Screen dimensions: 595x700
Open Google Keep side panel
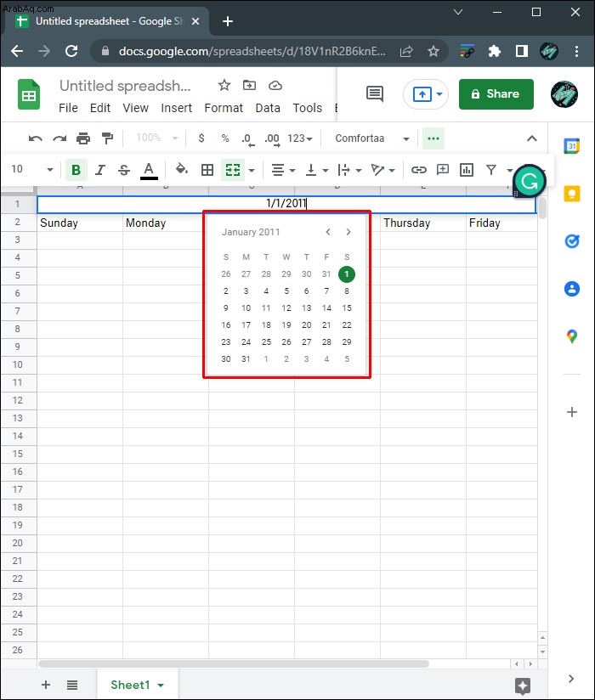(572, 194)
